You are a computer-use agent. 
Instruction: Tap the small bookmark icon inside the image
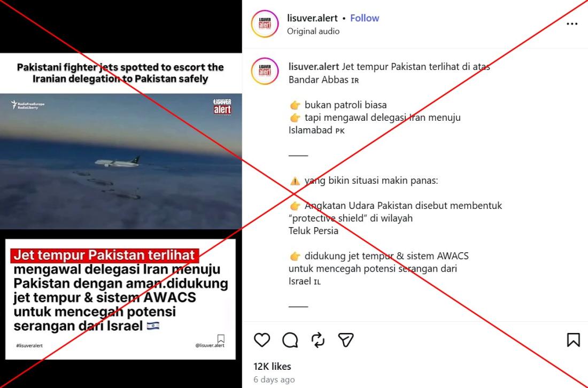point(221,338)
